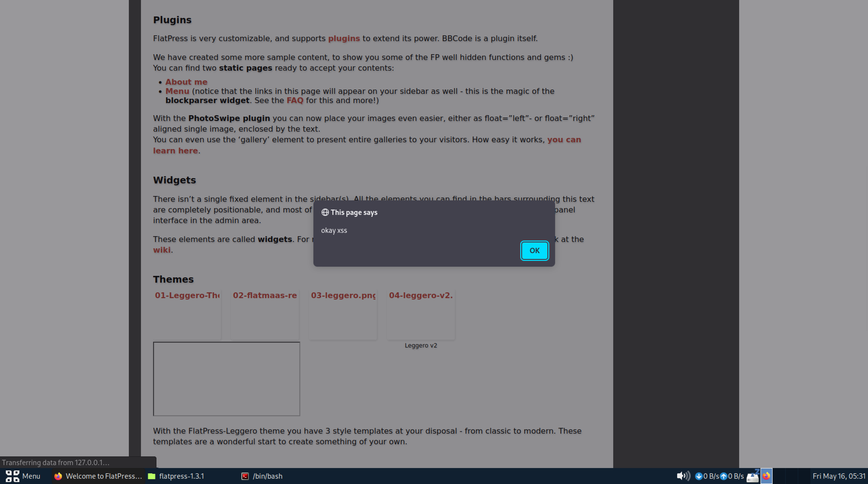Click the bold 'static pages' text
Screen dimensions: 868x484
tap(246, 68)
